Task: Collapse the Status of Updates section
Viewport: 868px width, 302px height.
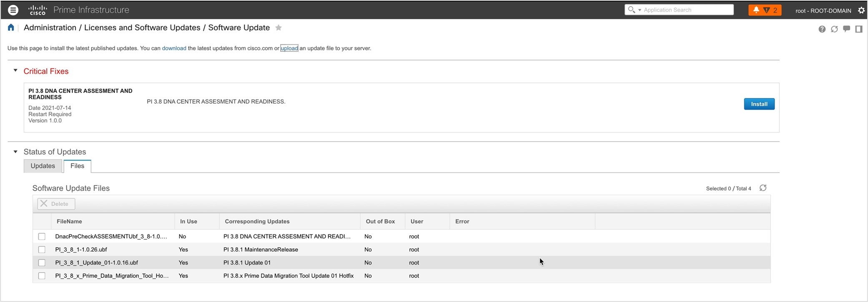Action: click(x=15, y=152)
